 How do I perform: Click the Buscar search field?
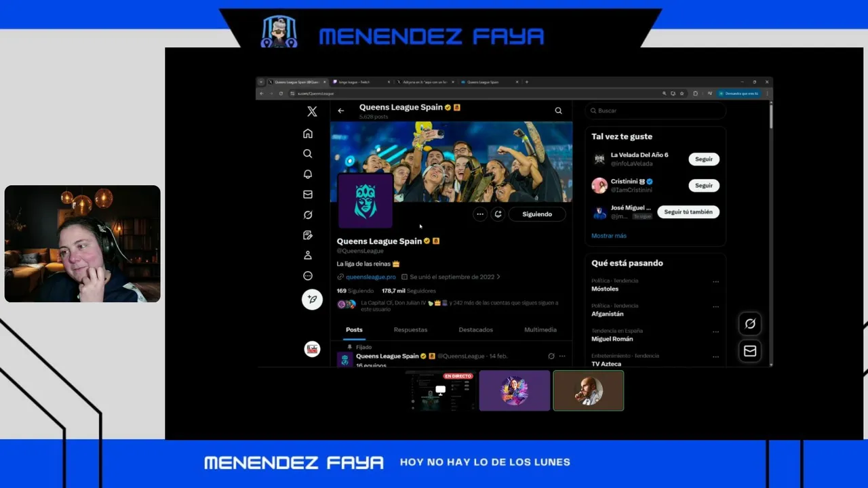point(655,110)
